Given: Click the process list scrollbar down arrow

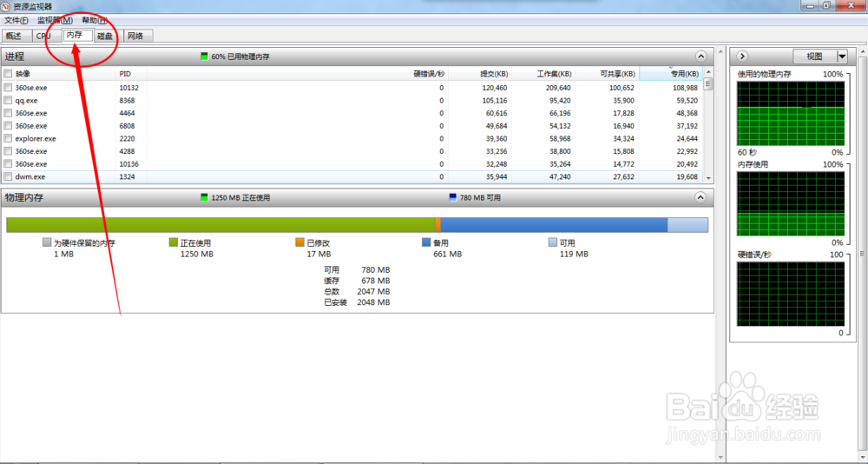Looking at the screenshot, I should [708, 179].
